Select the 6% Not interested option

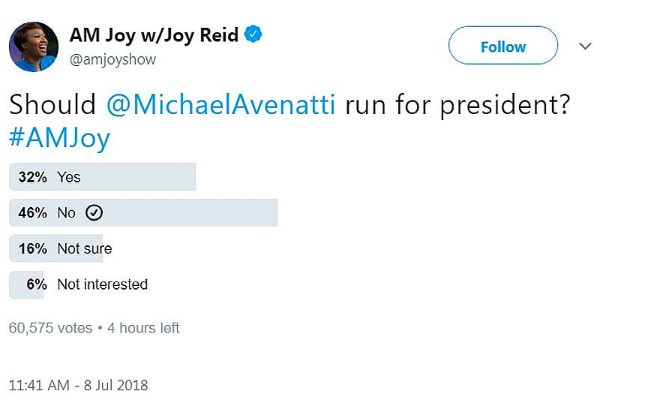click(79, 285)
